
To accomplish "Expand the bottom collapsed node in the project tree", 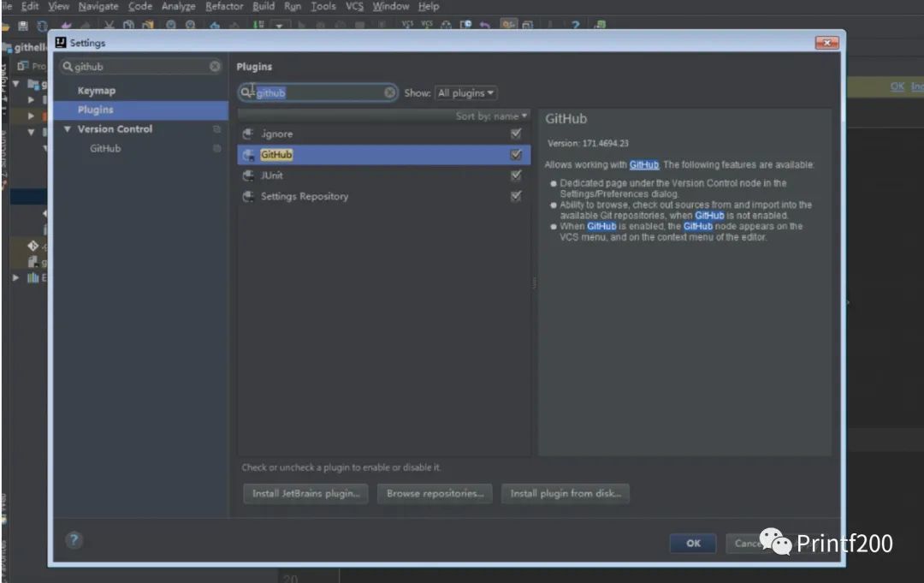I will pyautogui.click(x=15, y=277).
